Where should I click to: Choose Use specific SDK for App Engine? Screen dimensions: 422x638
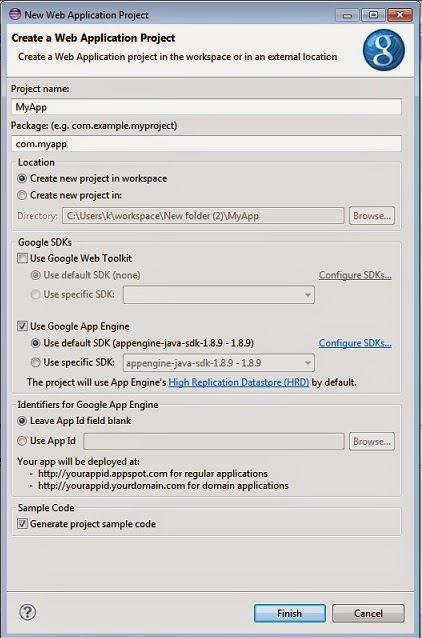click(x=35, y=362)
